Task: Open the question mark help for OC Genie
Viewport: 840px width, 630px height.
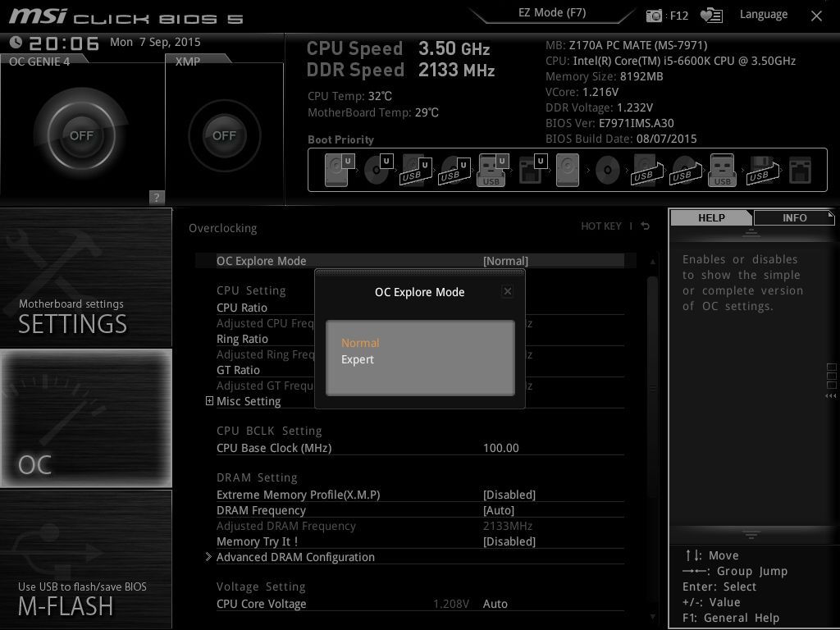Action: pos(157,197)
